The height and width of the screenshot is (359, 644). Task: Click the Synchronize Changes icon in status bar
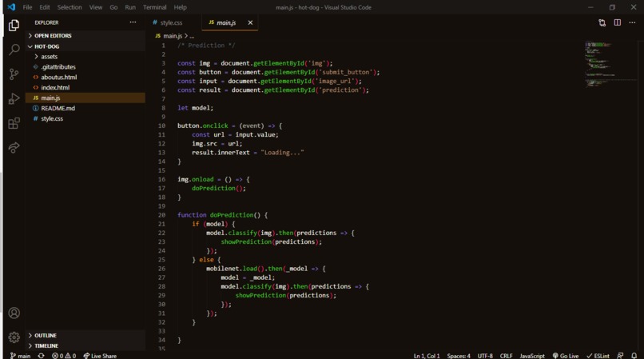(41, 356)
